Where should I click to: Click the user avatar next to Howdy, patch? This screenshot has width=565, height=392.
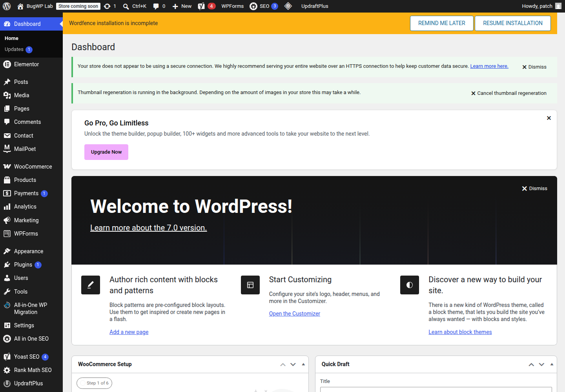[558, 6]
